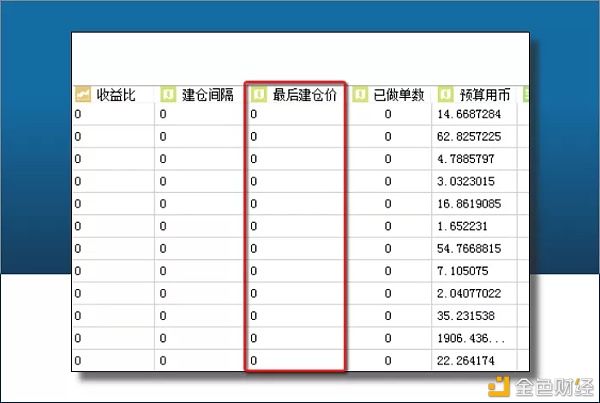Sort by the 收益比 column header text
The height and width of the screenshot is (403, 600).
pyautogui.click(x=115, y=95)
